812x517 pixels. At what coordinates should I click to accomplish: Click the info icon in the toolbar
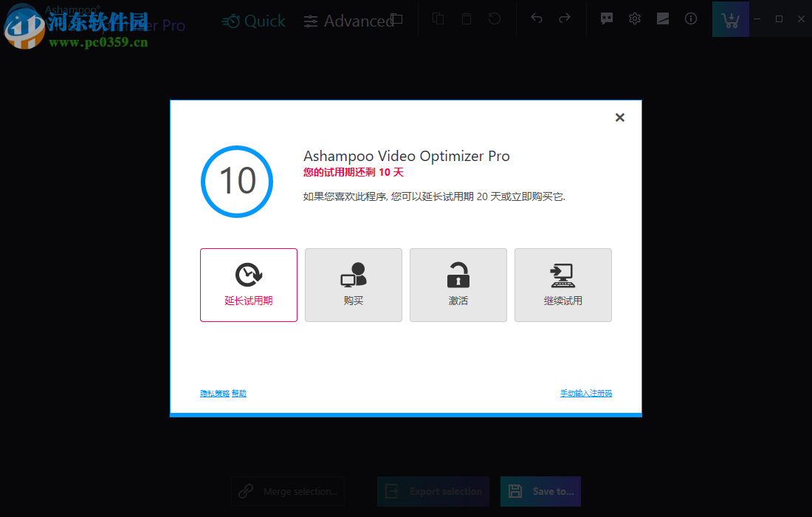pyautogui.click(x=691, y=18)
